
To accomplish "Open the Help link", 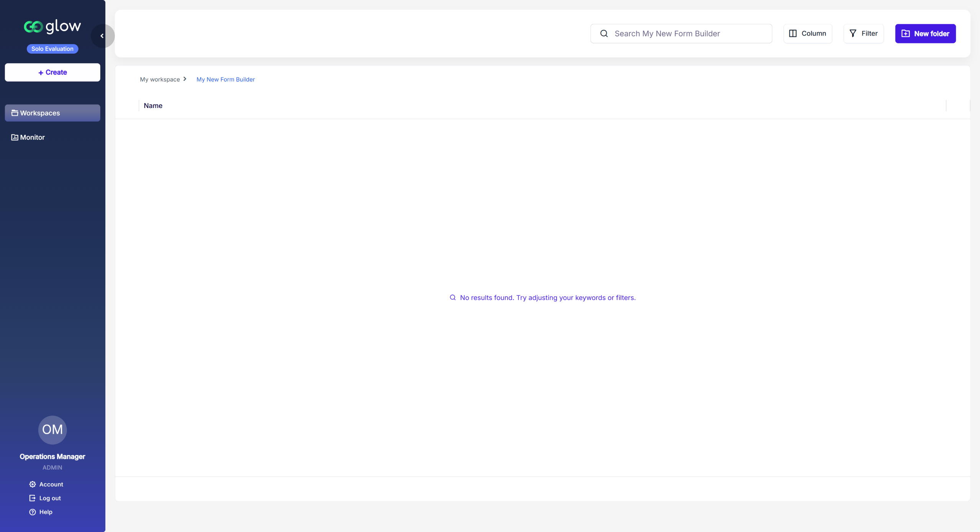I will click(46, 512).
